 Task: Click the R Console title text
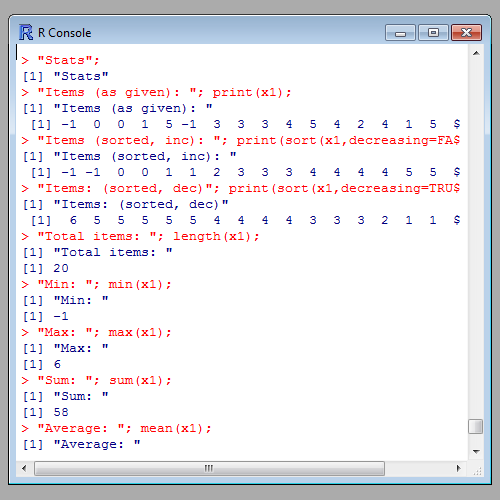[x=64, y=33]
